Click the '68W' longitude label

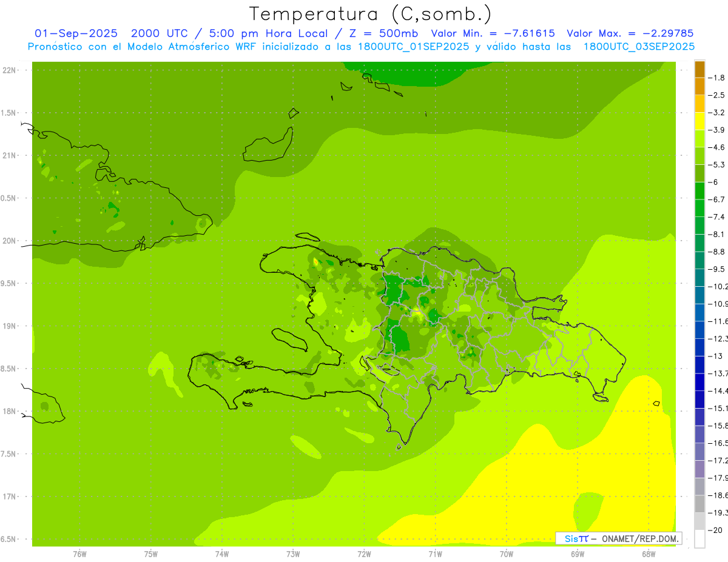point(649,554)
